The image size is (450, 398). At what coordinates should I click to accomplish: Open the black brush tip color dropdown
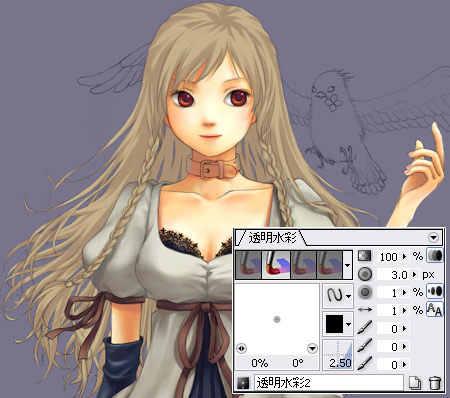click(338, 324)
